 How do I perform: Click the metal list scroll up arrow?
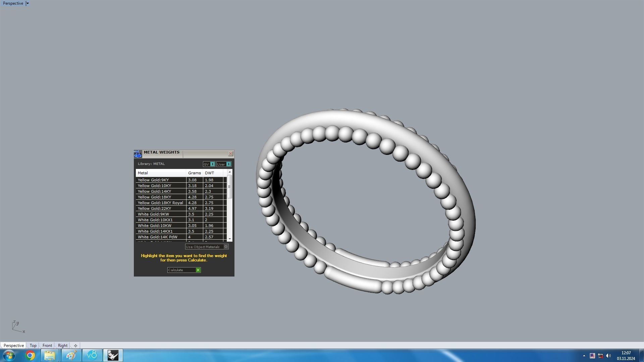[230, 172]
